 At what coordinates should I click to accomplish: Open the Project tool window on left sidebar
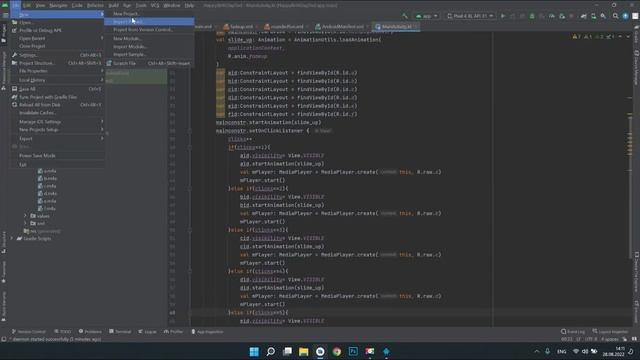coord(4,33)
